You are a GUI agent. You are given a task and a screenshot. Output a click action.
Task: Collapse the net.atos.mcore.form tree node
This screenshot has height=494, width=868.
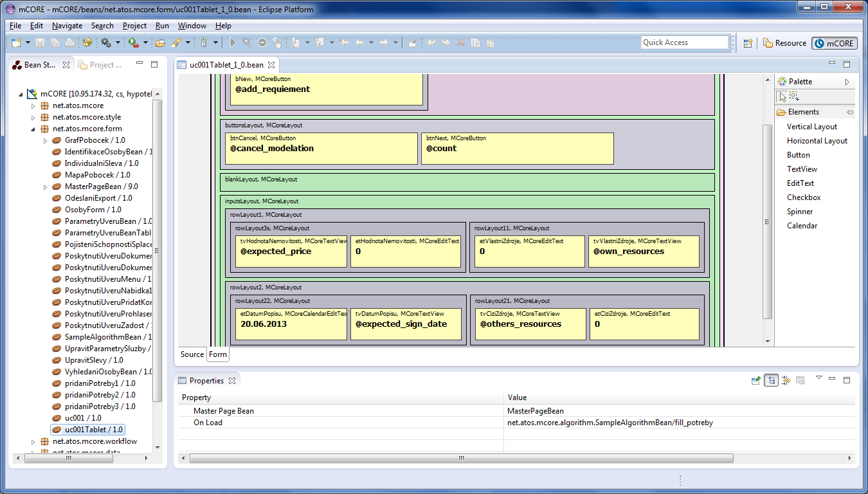point(33,129)
